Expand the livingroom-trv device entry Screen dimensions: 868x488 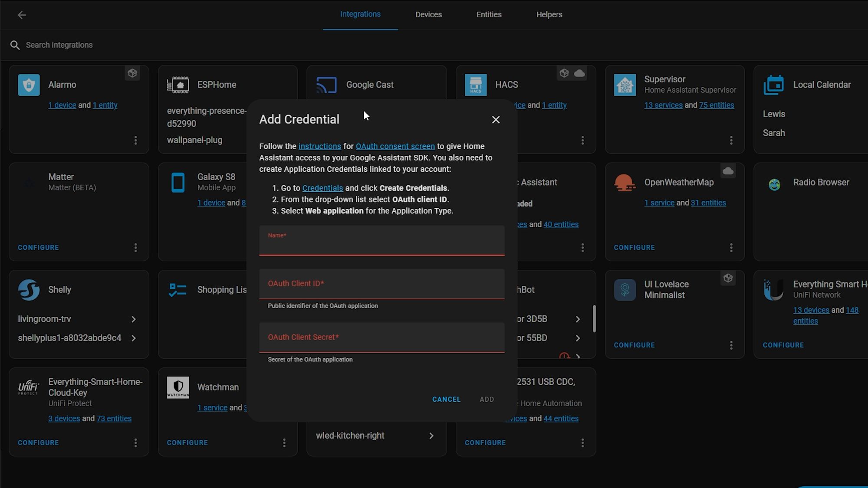point(134,319)
